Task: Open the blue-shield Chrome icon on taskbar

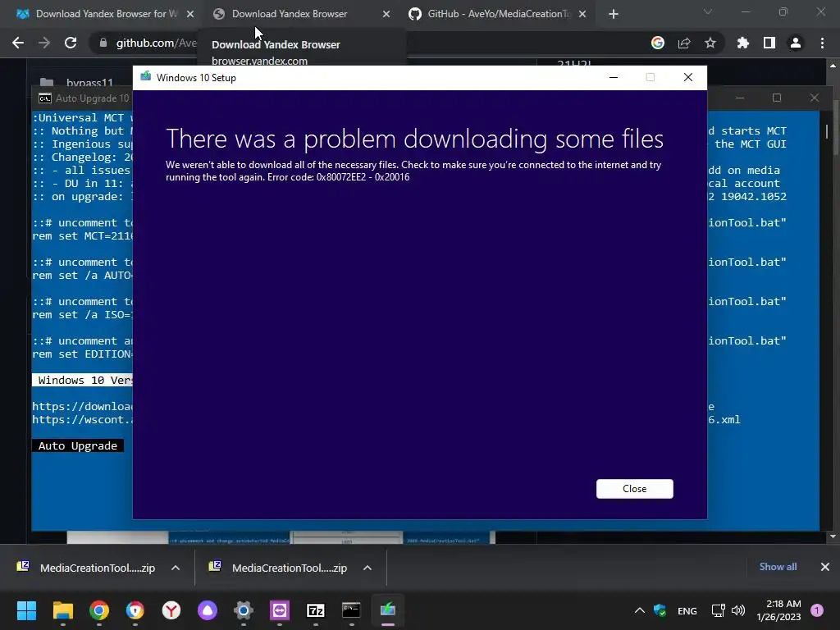Action: coord(135,610)
